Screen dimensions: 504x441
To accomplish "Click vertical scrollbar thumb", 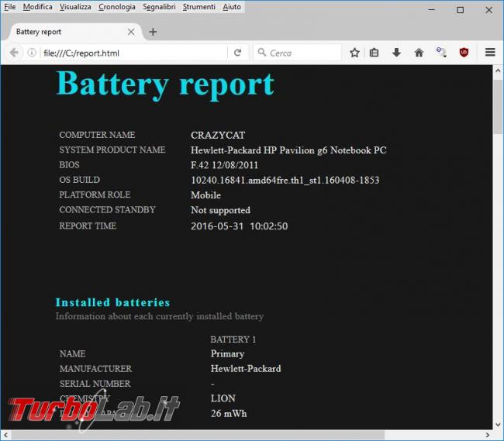I will click(x=499, y=106).
